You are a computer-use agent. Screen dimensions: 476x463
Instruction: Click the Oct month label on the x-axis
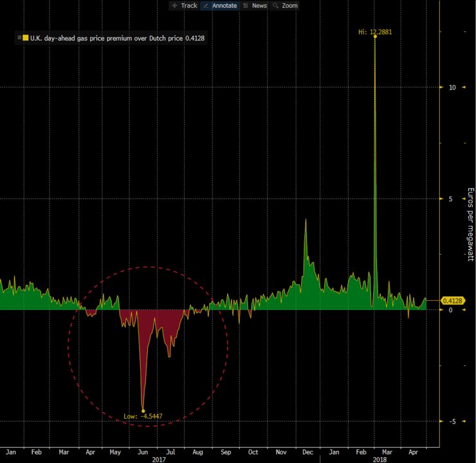[x=253, y=452]
